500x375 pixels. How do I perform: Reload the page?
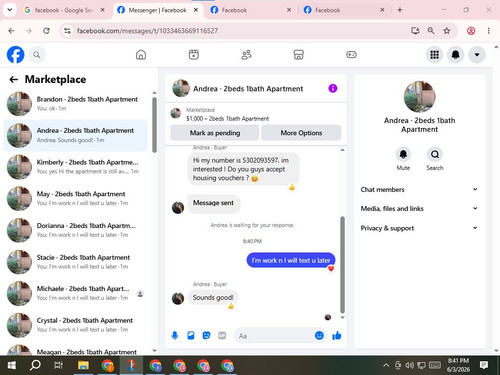(46, 31)
